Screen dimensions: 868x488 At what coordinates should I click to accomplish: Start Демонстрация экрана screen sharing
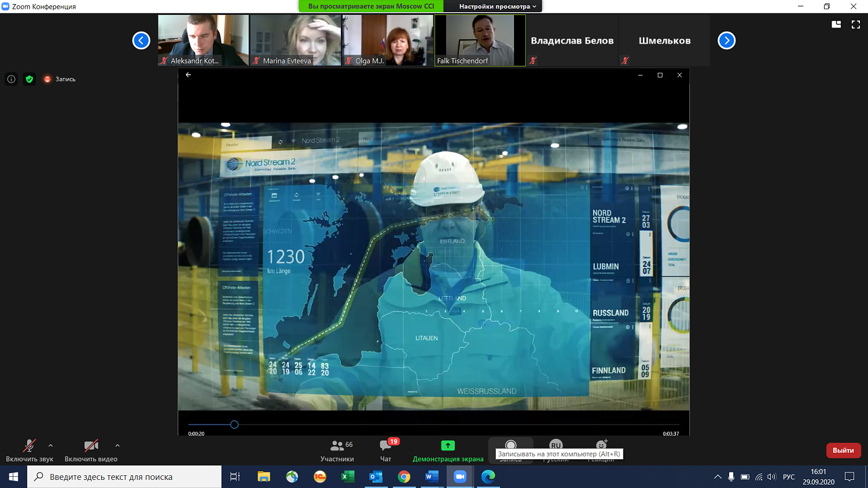coord(448,450)
